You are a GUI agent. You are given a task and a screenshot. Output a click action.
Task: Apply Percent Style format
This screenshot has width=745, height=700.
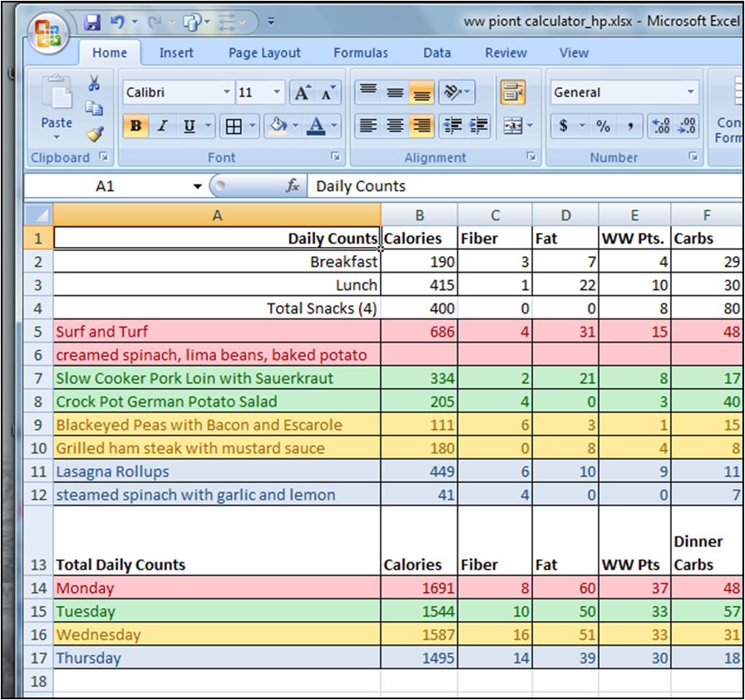coord(603,126)
